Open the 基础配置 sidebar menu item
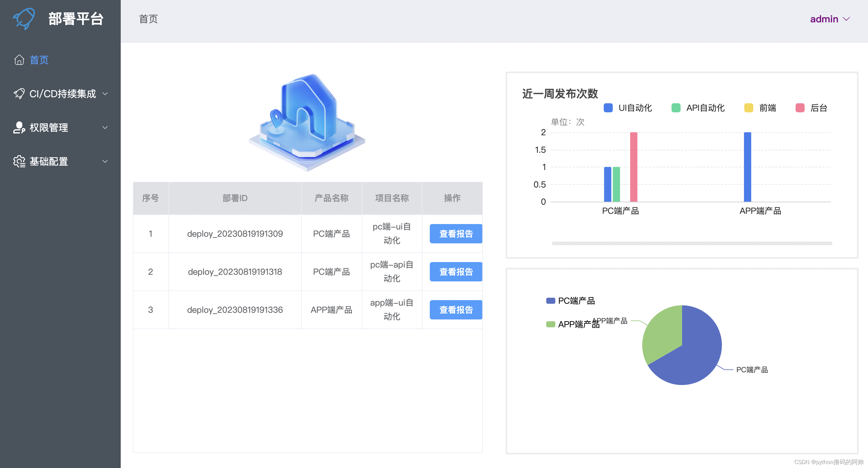 [x=49, y=162]
